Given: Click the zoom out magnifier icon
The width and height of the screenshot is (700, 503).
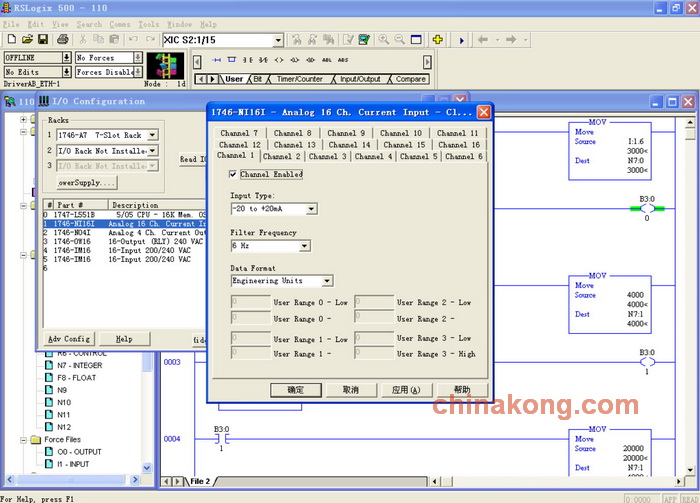Looking at the screenshot, I should click(x=400, y=40).
